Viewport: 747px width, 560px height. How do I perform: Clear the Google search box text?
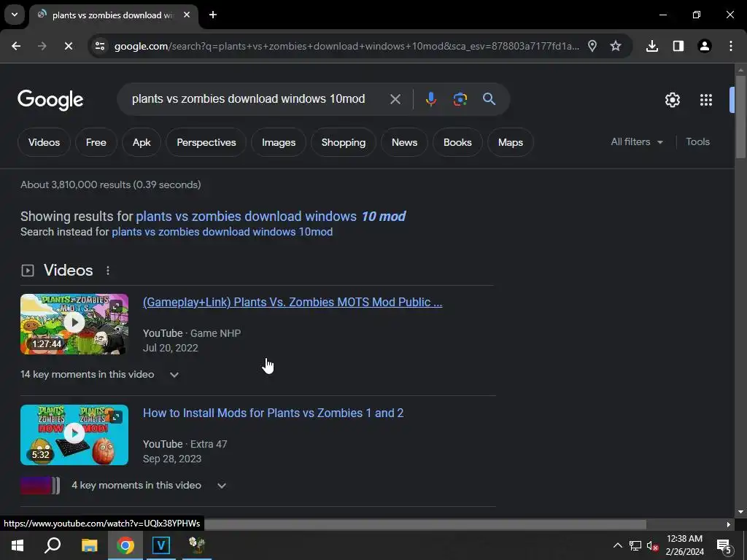pos(395,99)
